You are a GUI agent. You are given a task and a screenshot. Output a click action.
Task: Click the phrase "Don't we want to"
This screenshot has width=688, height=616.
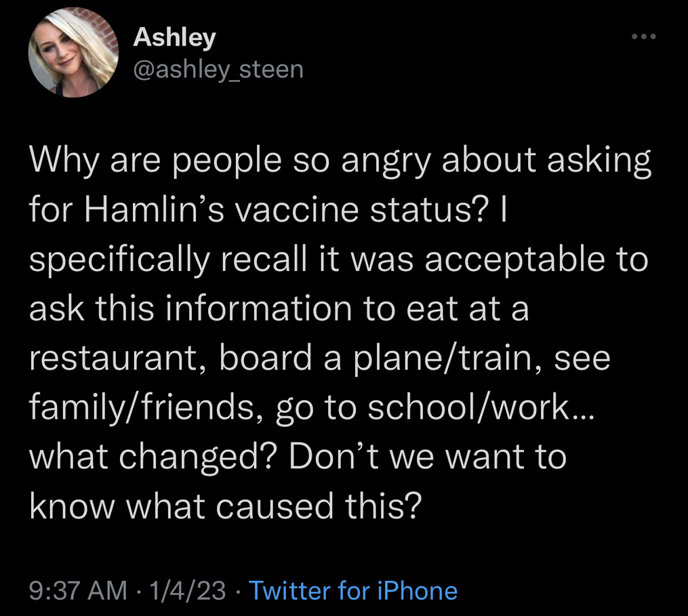tap(427, 456)
